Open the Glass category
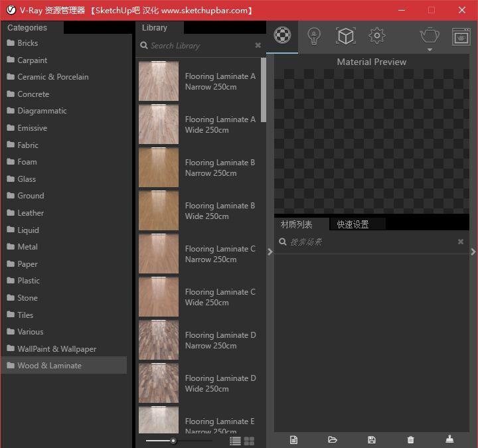Image resolution: width=478 pixels, height=448 pixels. tap(21, 179)
